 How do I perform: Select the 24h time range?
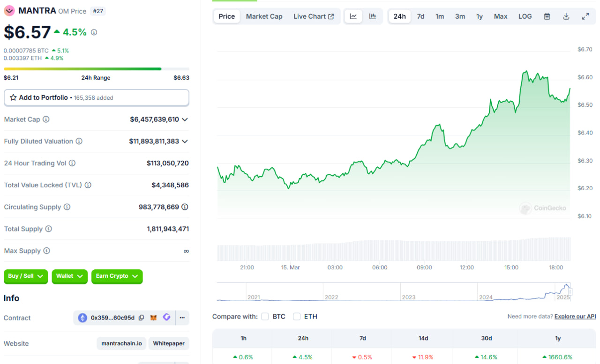pos(400,16)
